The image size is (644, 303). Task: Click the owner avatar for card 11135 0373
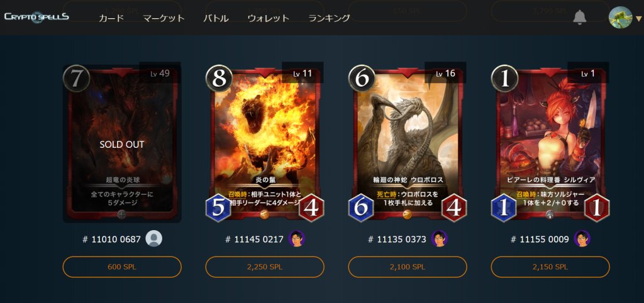440,238
